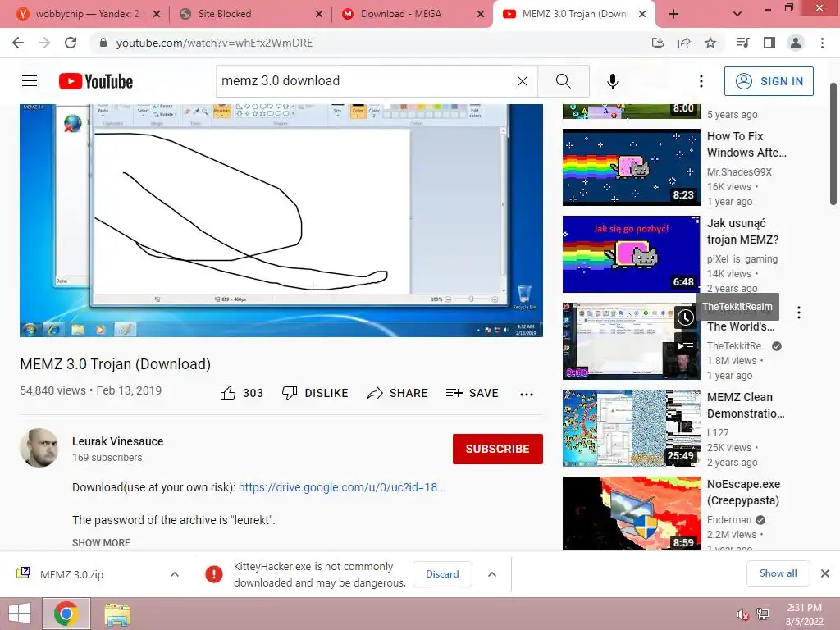Share this page from the address bar
The height and width of the screenshot is (630, 840).
tap(684, 43)
